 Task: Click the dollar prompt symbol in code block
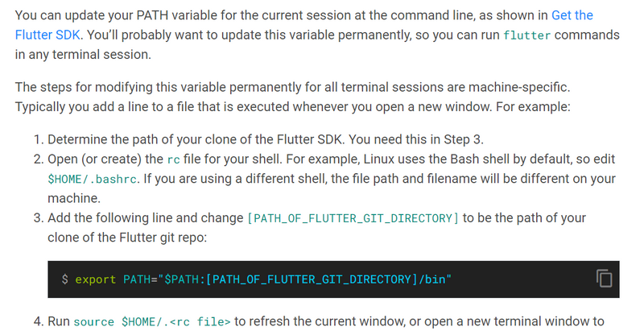point(65,279)
